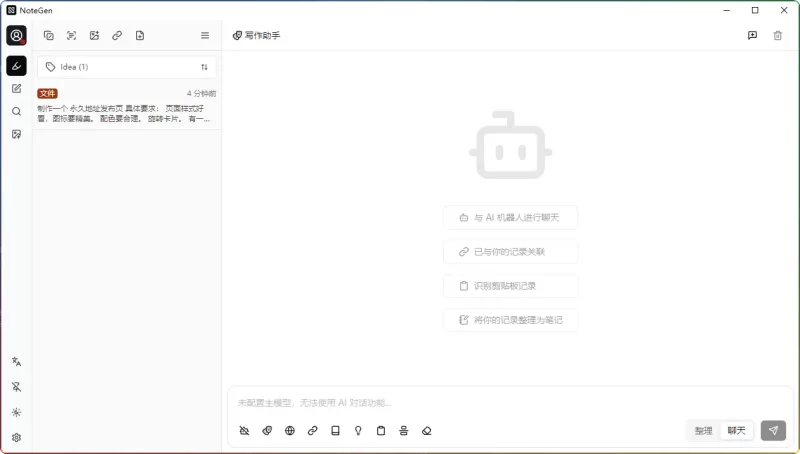Click the model select icon in chat toolbar
This screenshot has height=454, width=800.
coord(244,431)
